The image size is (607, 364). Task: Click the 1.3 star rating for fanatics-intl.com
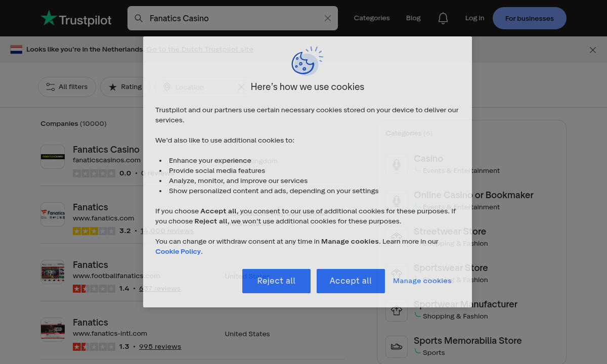[94, 346]
